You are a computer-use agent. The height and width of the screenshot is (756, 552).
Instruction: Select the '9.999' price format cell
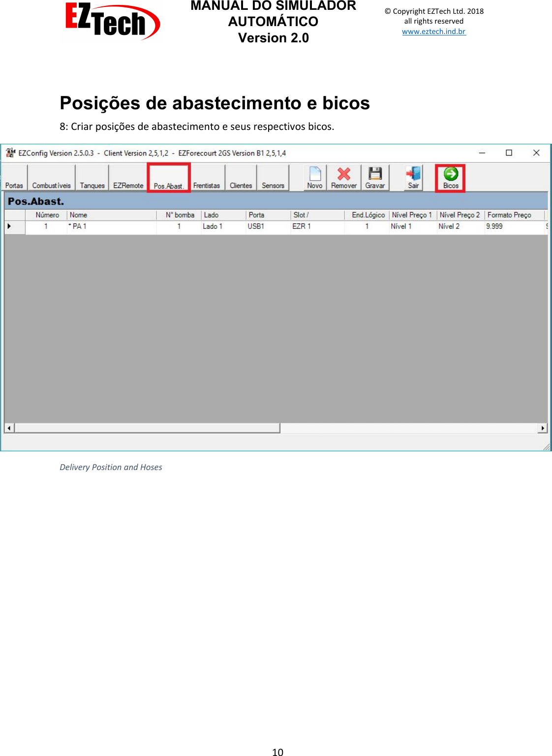[515, 226]
